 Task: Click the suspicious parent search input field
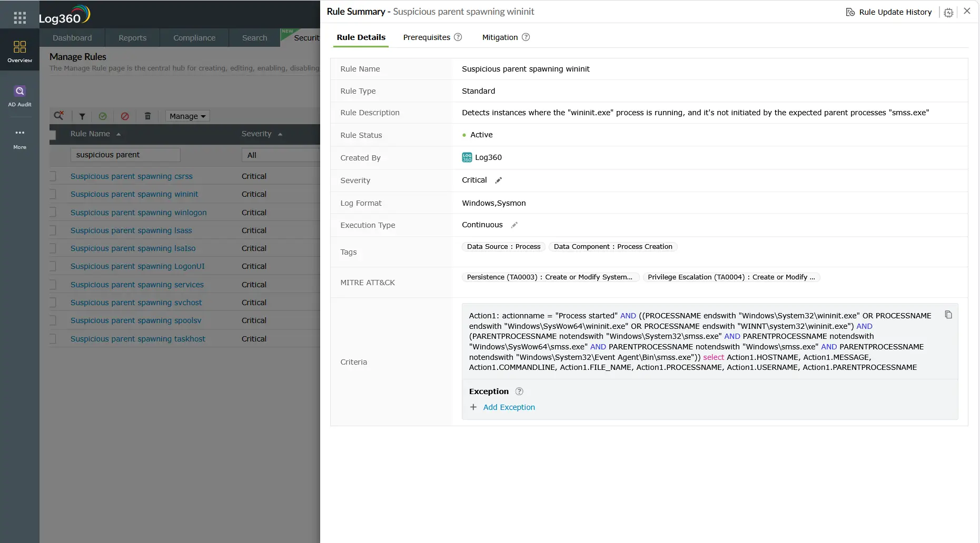tap(125, 155)
